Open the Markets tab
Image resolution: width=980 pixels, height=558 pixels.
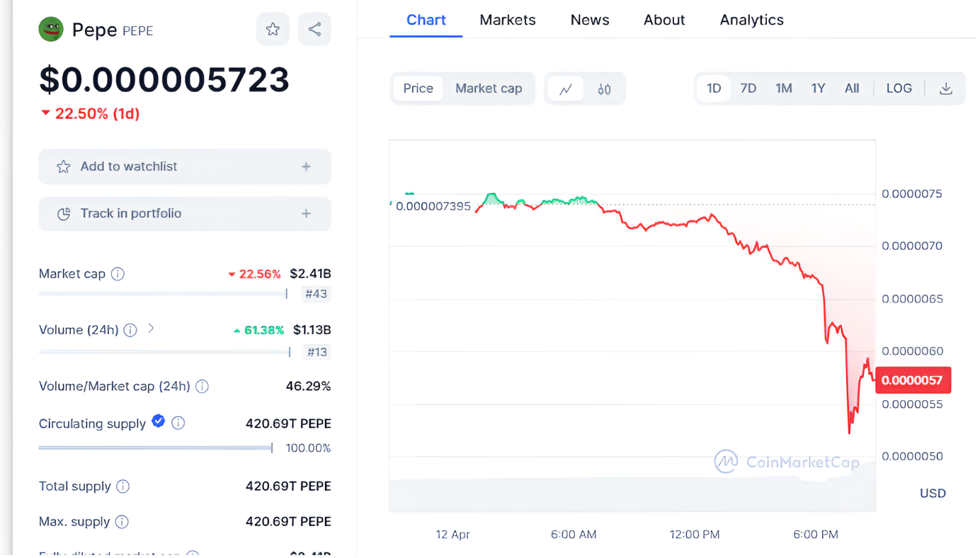(x=508, y=20)
